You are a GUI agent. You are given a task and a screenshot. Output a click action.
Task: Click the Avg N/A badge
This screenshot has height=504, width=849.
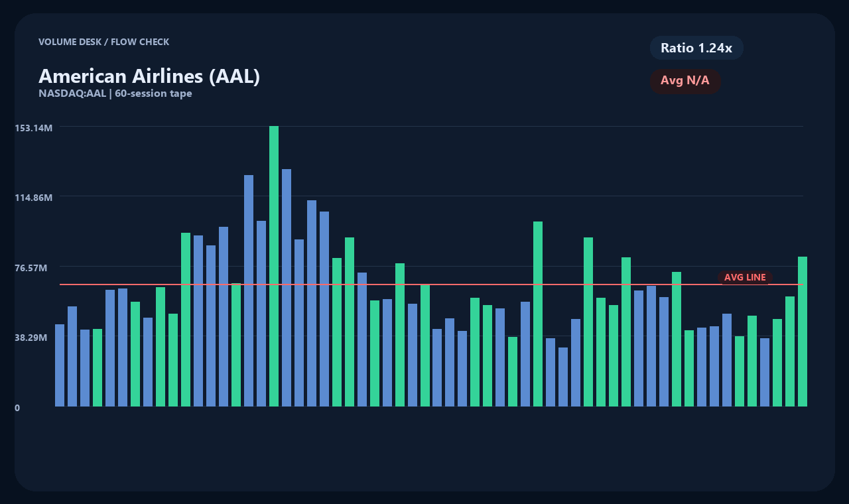click(x=685, y=81)
